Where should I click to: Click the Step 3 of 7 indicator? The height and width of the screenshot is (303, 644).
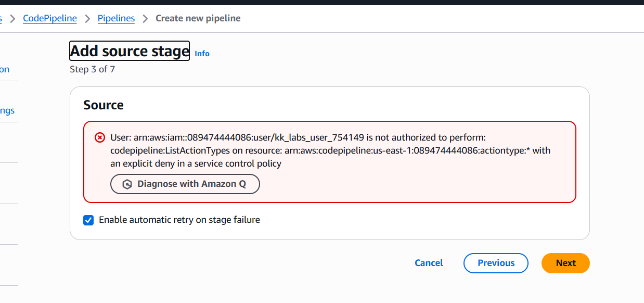[92, 69]
